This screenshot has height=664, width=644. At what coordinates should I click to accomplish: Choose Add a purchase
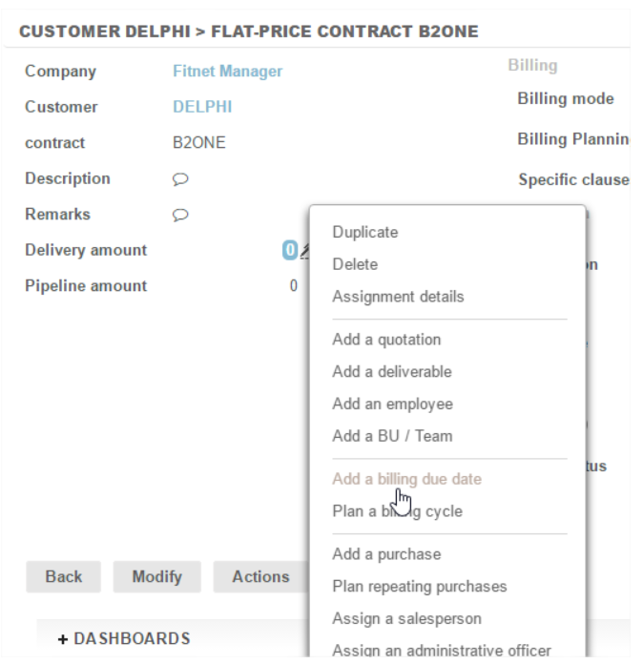click(x=386, y=554)
